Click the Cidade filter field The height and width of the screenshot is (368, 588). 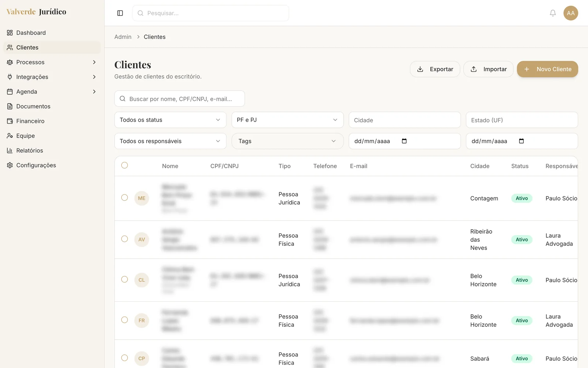pyautogui.click(x=405, y=120)
